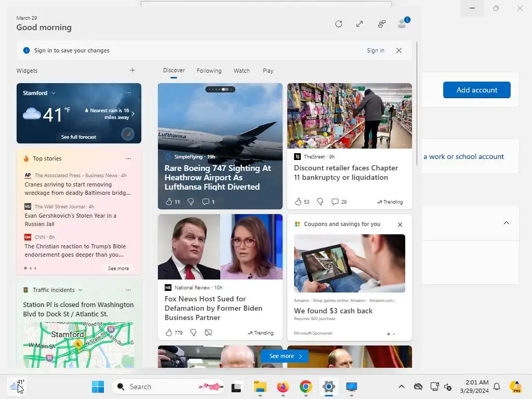Screen dimensions: 532x399
Task: Open nearest rain details arrow
Action: tap(132, 114)
